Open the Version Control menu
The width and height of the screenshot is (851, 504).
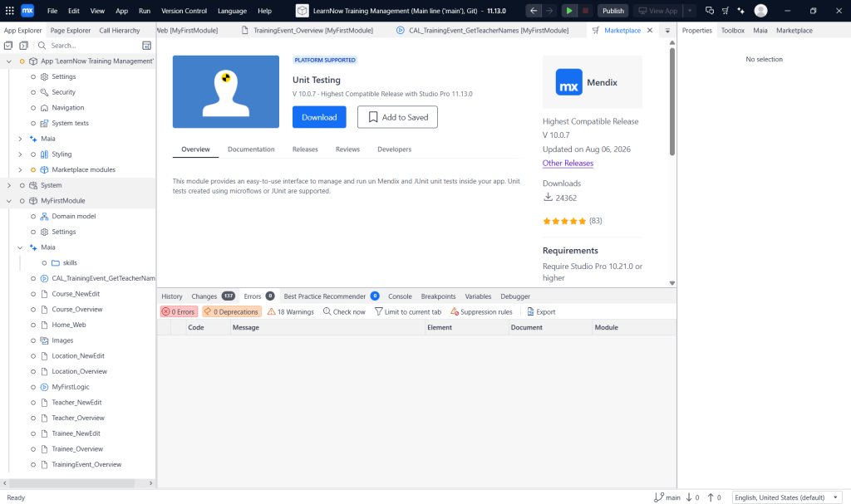point(184,11)
